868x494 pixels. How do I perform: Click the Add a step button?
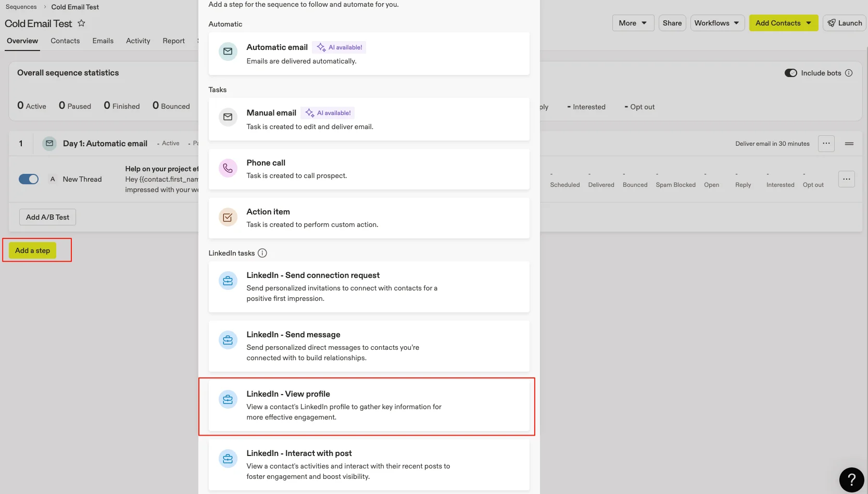tap(33, 251)
